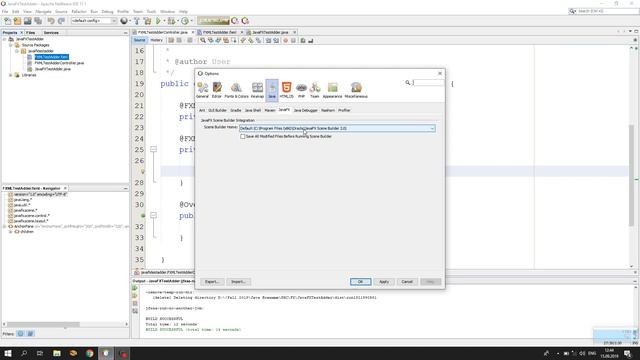This screenshot has height=360, width=640.
Task: Open JavaFXTestAdder.java editor tab
Action: tap(270, 32)
